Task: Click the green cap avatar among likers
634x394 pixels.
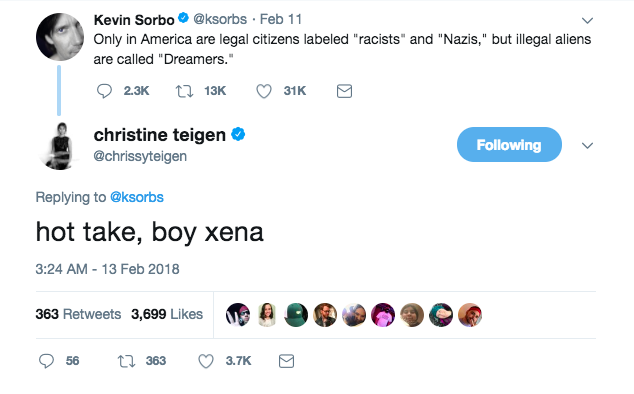Action: coord(296,315)
